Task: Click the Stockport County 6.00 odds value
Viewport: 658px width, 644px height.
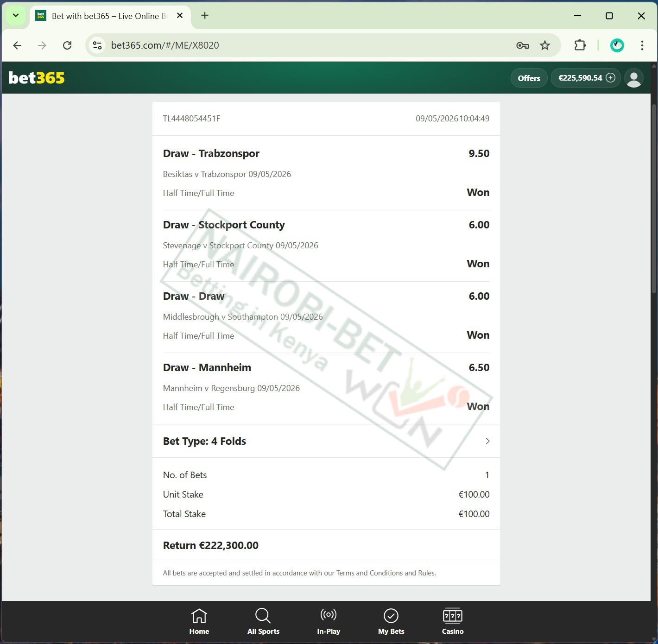Action: tap(479, 225)
